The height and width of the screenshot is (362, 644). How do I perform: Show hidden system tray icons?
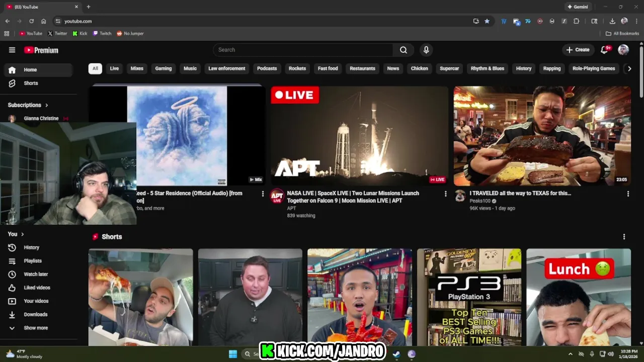pos(570,354)
